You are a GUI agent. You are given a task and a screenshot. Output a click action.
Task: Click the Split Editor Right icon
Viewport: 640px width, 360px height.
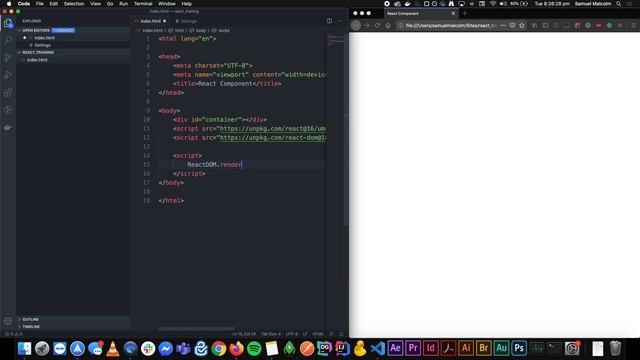[329, 21]
